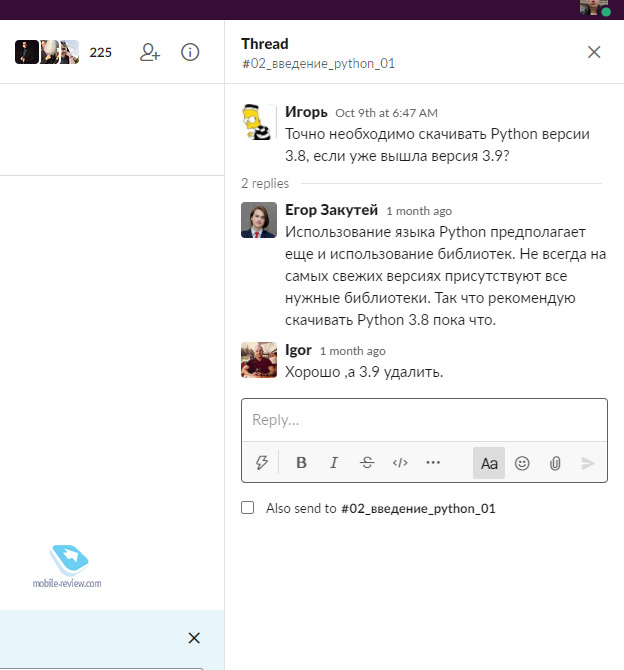
Task: Attach a file with paperclip icon
Action: 555,463
